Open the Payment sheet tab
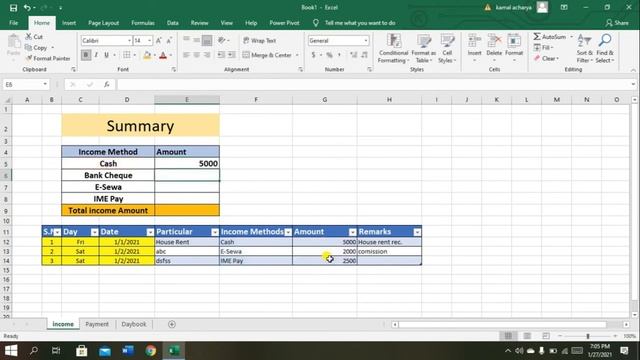640x360 pixels. click(97, 324)
